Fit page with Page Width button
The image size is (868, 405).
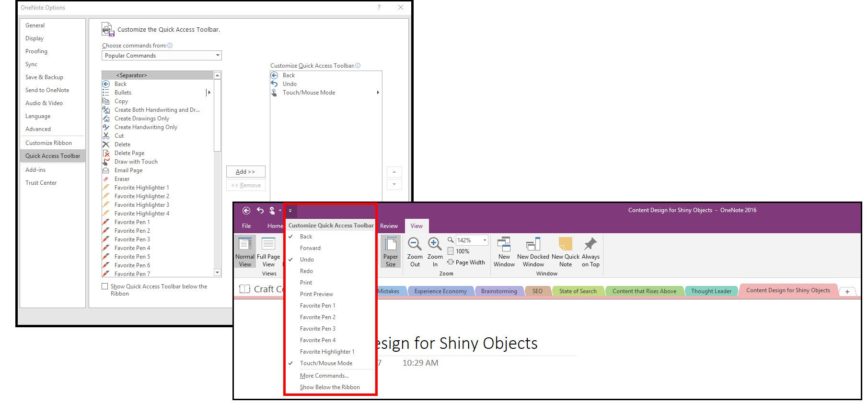point(466,262)
